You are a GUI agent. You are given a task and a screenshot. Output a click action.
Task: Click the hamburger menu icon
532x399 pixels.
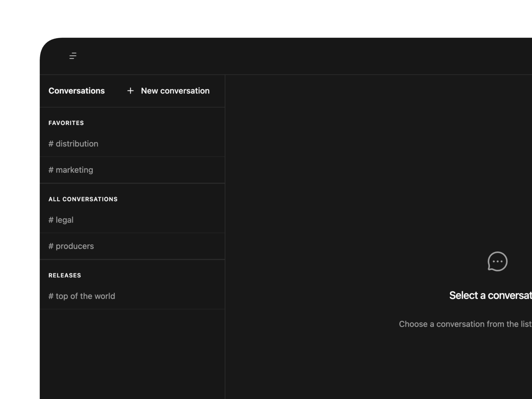(x=73, y=56)
